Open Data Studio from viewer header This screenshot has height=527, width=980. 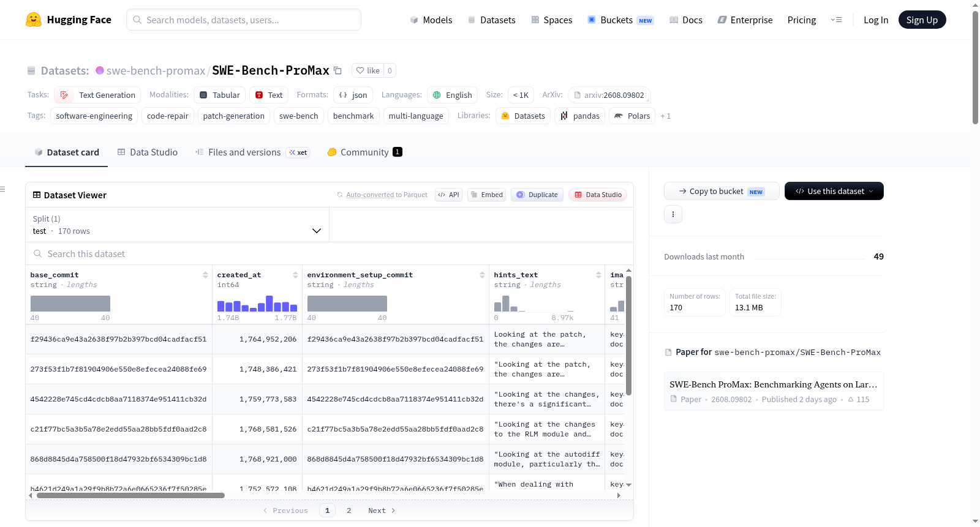pos(598,195)
